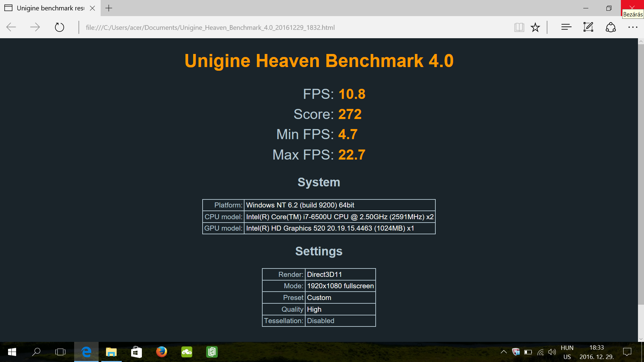The image size is (644, 362).
Task: Click the Platform: label cell
Action: (x=223, y=205)
